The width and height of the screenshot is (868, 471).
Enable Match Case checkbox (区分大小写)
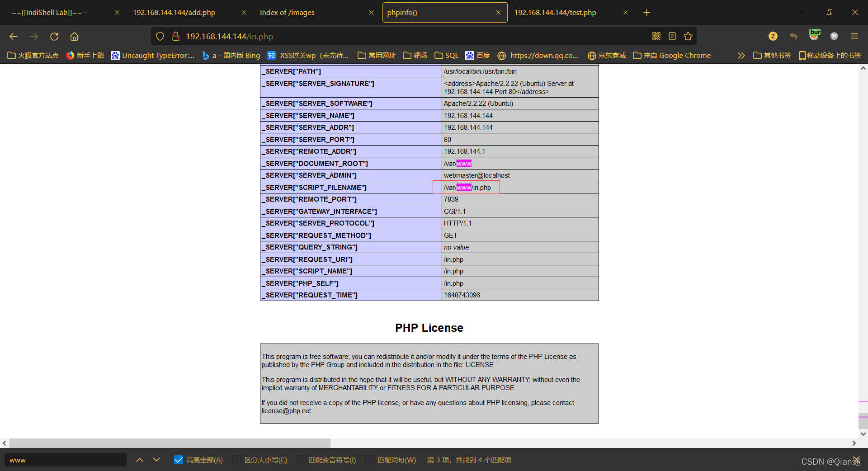point(236,460)
